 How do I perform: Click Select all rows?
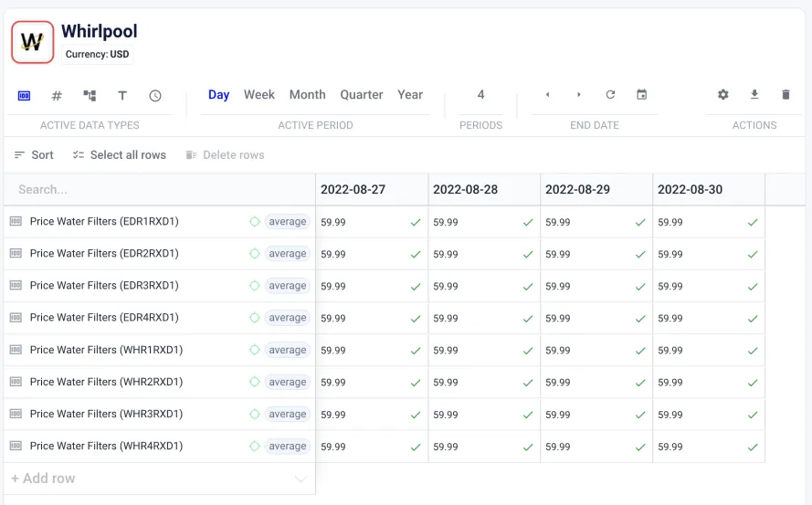(120, 155)
